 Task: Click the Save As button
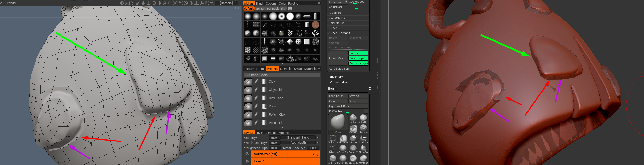pos(358,96)
